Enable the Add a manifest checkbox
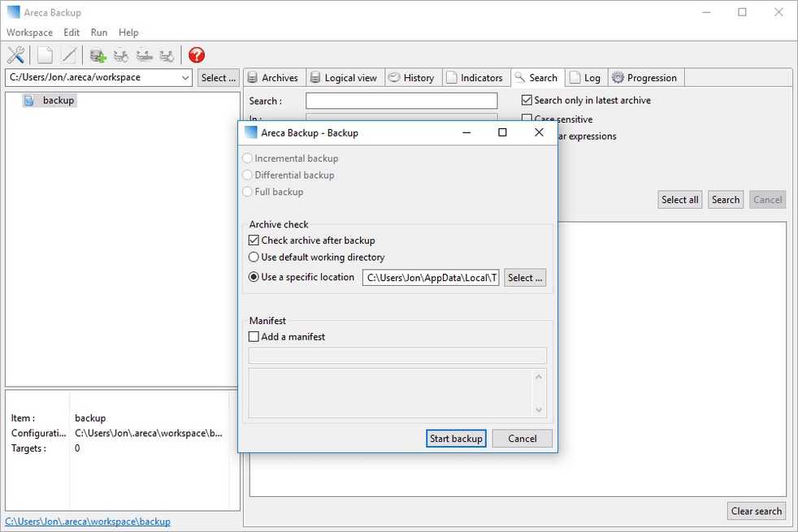The image size is (798, 532). [254, 336]
